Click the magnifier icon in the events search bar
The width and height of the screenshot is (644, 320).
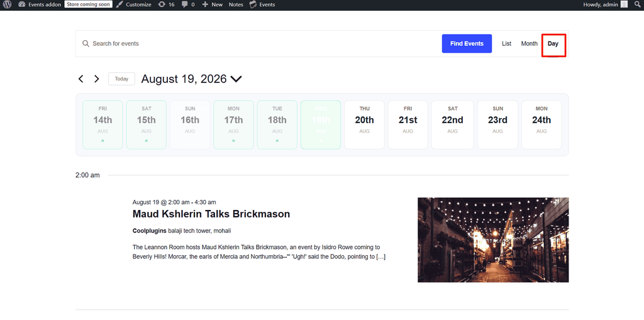[x=86, y=43]
